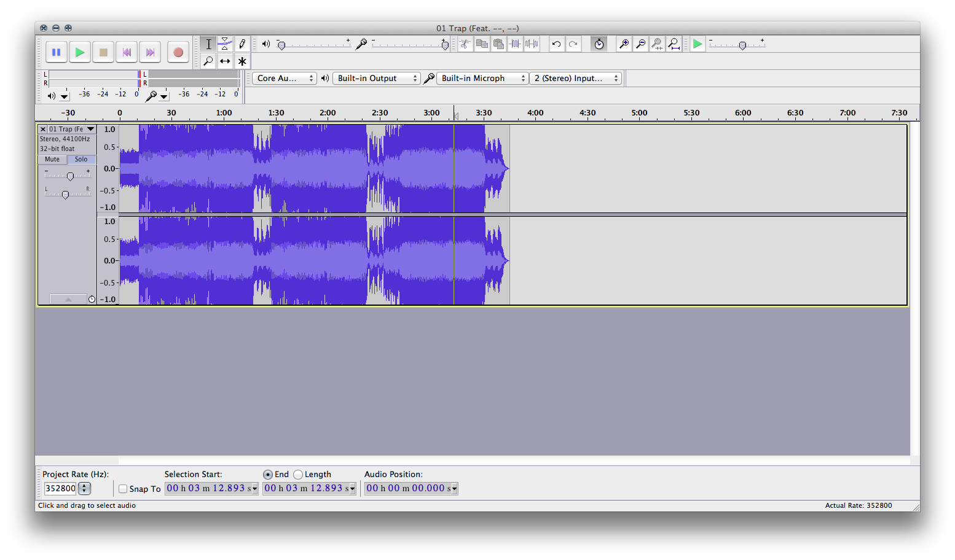Click the Pause transport button
955x560 pixels.
(56, 52)
